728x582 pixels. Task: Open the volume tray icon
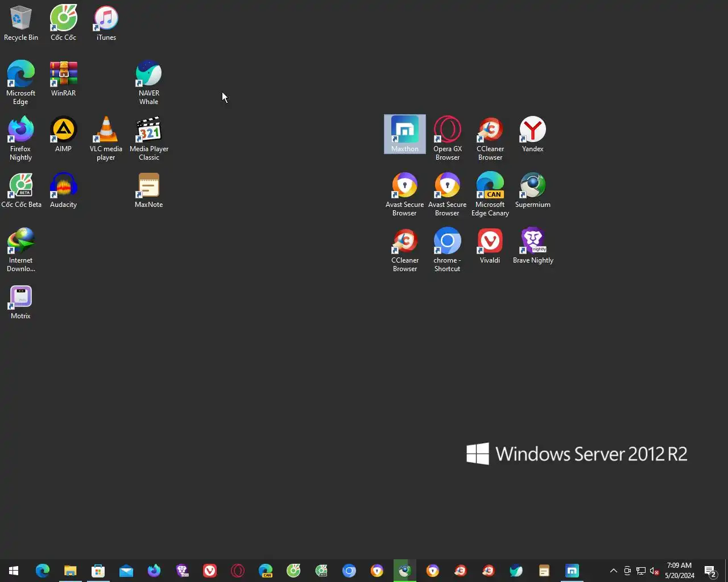pos(655,571)
